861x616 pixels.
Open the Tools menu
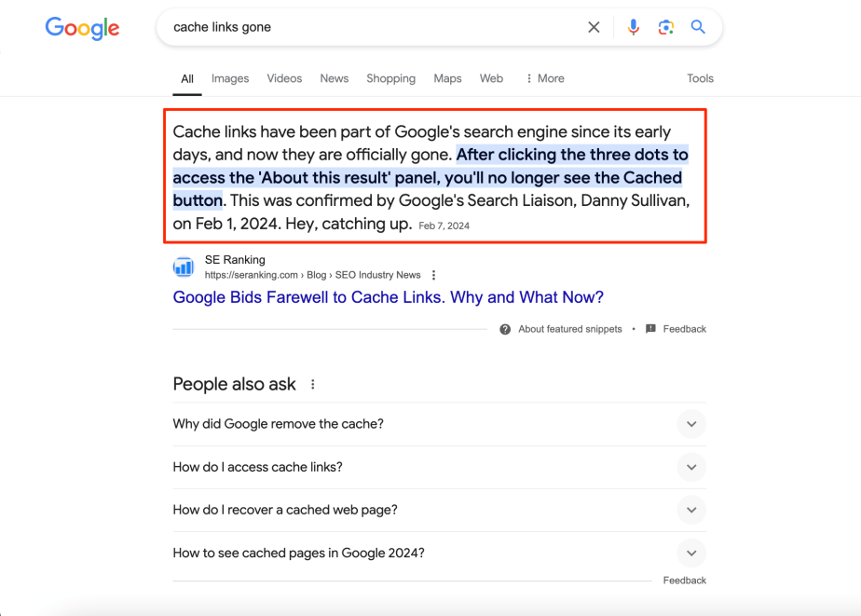click(700, 78)
